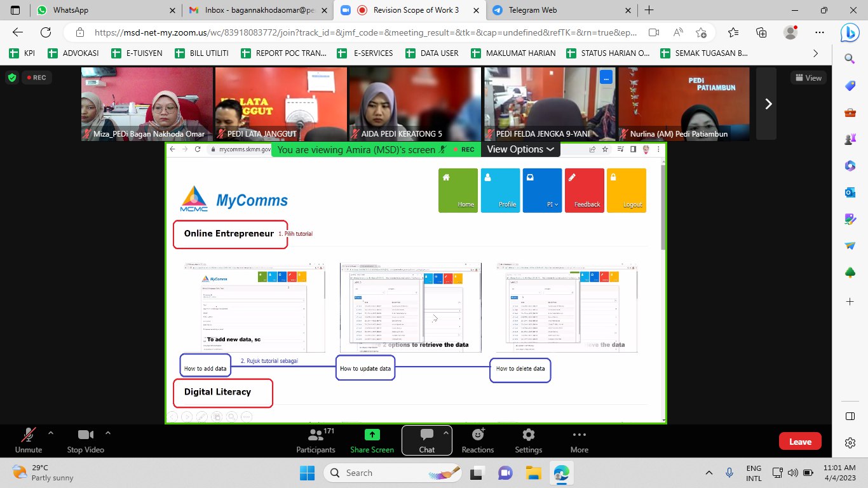Add this page to favorites
The height and width of the screenshot is (488, 868).
point(701,32)
